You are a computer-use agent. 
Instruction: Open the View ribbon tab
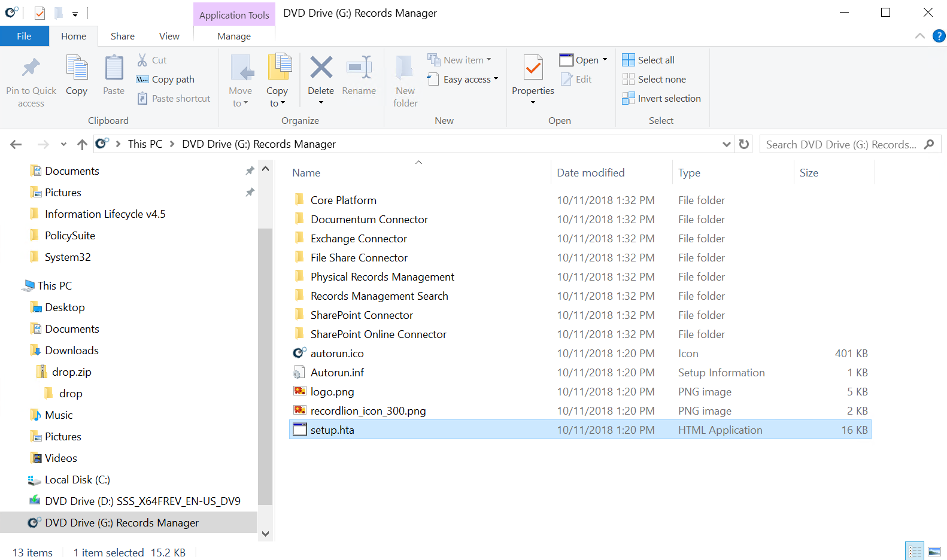click(169, 36)
